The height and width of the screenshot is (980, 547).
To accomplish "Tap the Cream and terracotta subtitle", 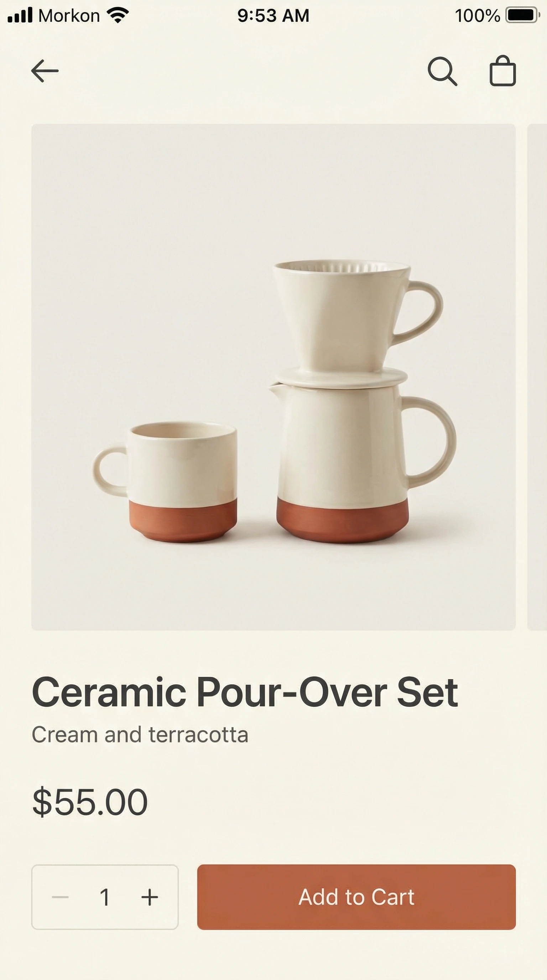I will (140, 735).
